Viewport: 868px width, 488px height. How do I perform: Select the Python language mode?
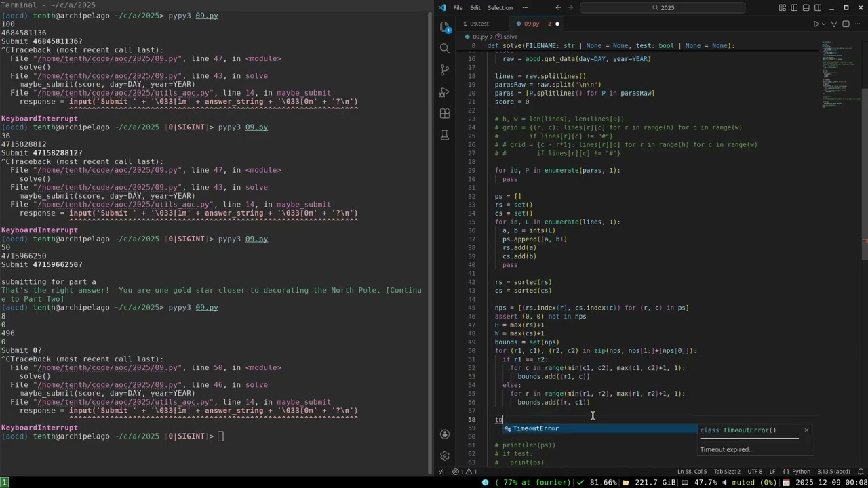(801, 472)
